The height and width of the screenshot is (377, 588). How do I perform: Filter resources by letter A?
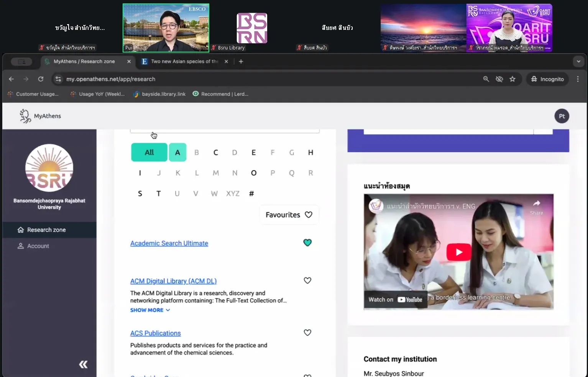177,152
